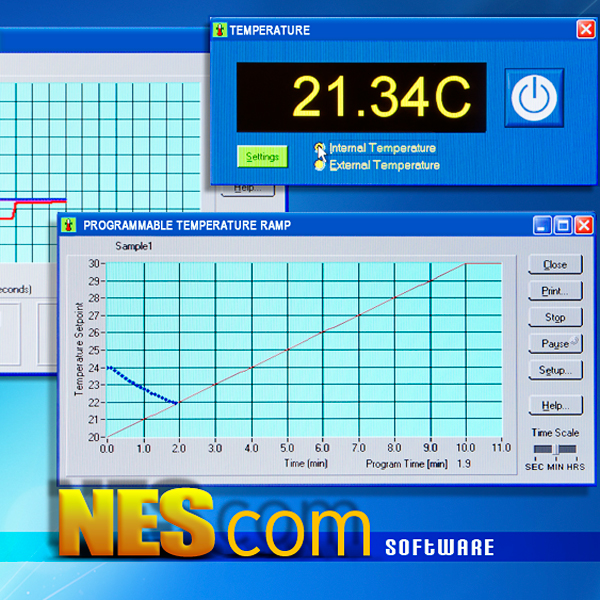Click the Program Time value 1.9
This screenshot has width=600, height=600.
(x=464, y=464)
